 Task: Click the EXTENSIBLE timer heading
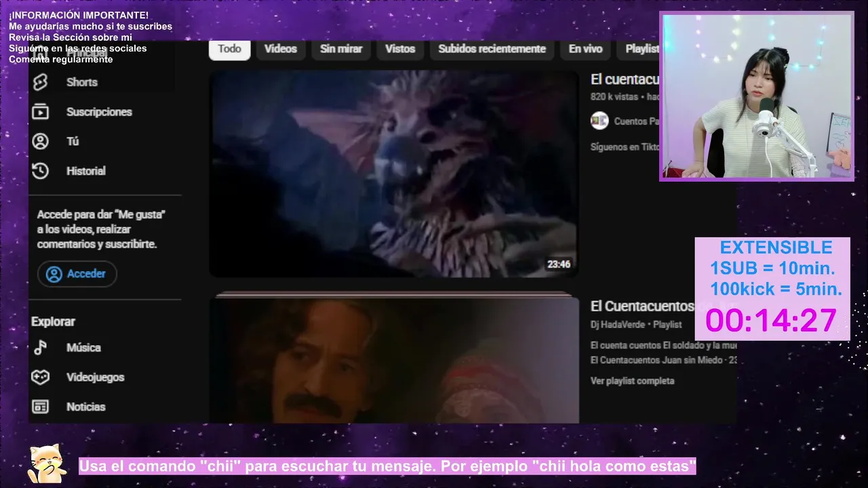[x=776, y=247]
